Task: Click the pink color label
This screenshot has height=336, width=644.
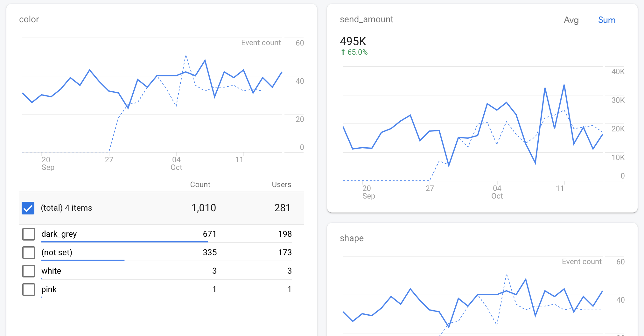Action: coord(49,290)
